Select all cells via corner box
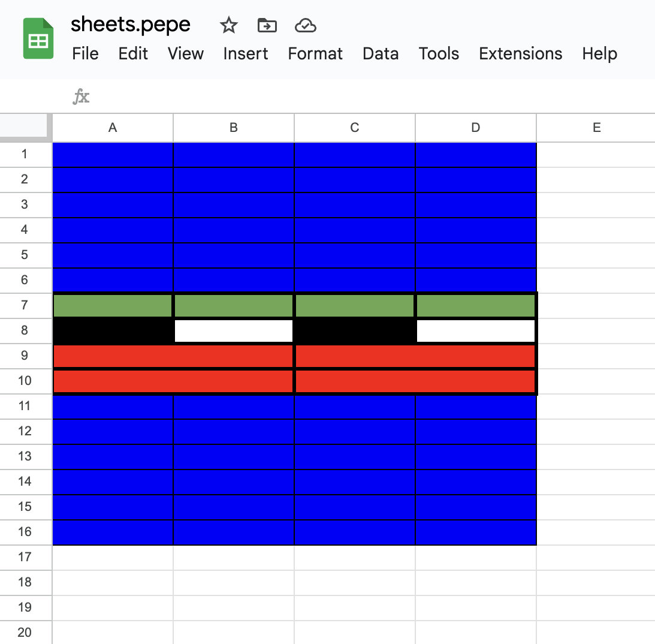Viewport: 655px width, 644px height. (x=26, y=128)
